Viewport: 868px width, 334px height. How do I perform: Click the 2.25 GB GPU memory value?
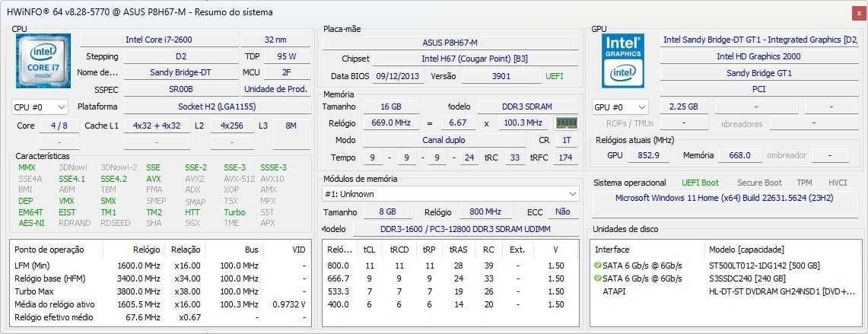point(684,107)
